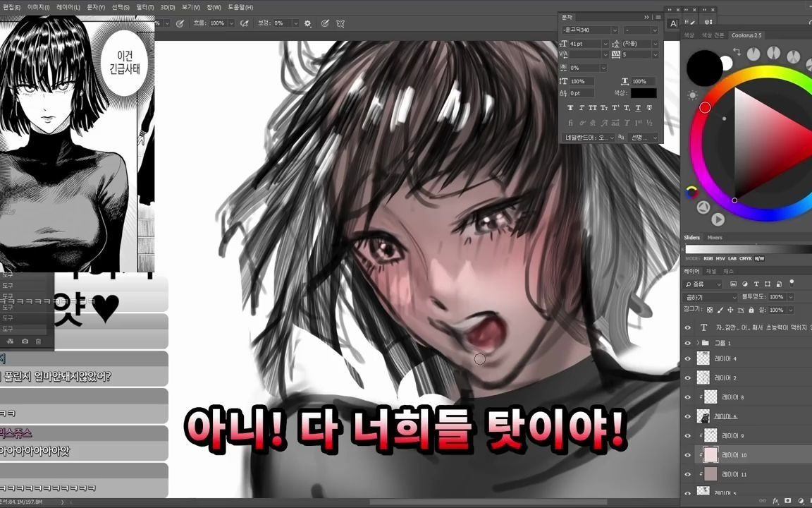Image resolution: width=812 pixels, height=508 pixels.
Task: Click the baseline shift 0 pt field
Action: (x=582, y=93)
